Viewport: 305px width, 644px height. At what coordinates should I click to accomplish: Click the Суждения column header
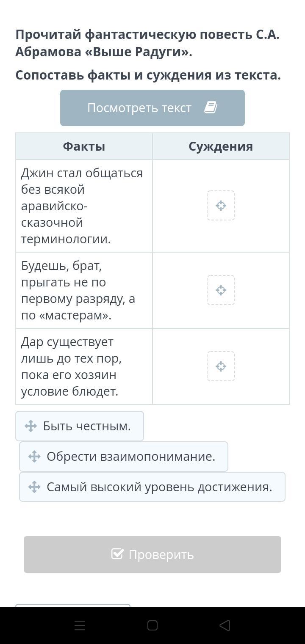point(221,146)
